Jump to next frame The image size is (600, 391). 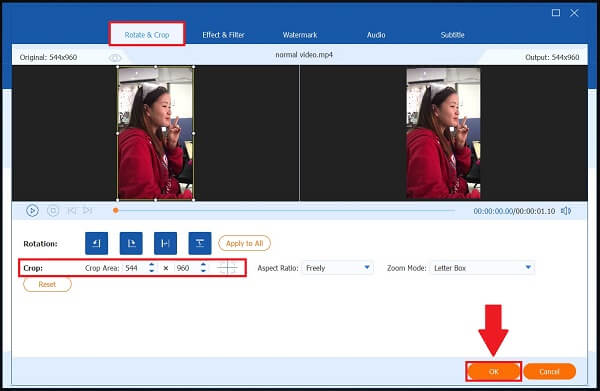88,211
